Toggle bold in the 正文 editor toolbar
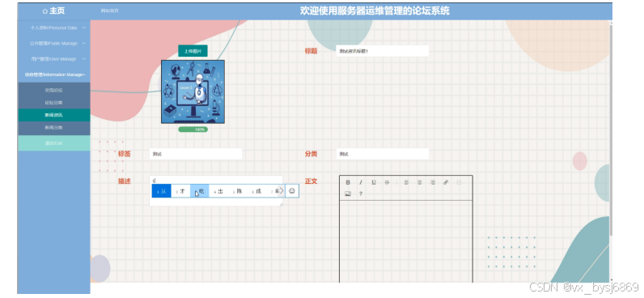This screenshot has height=298, width=644. click(348, 182)
